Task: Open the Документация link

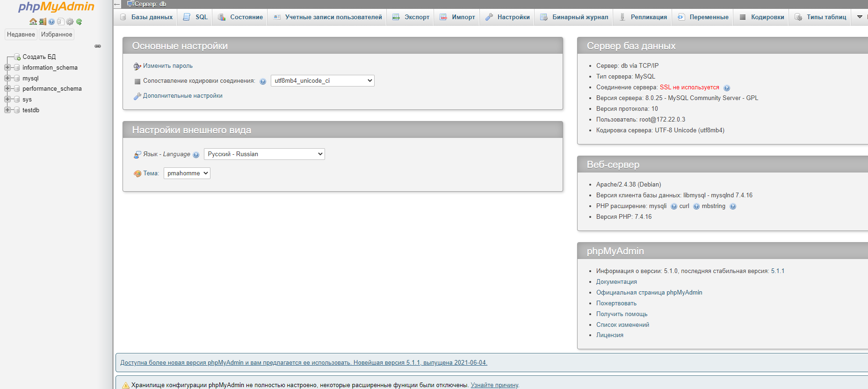Action: click(x=616, y=281)
